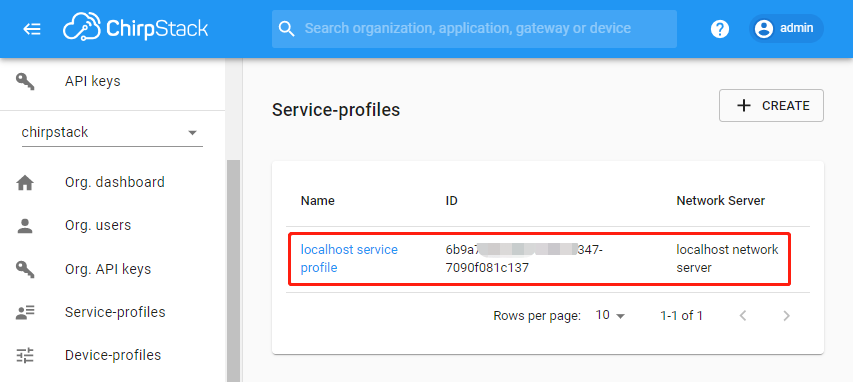This screenshot has height=382, width=853.
Task: Click the service profile ID cell
Action: 524,258
